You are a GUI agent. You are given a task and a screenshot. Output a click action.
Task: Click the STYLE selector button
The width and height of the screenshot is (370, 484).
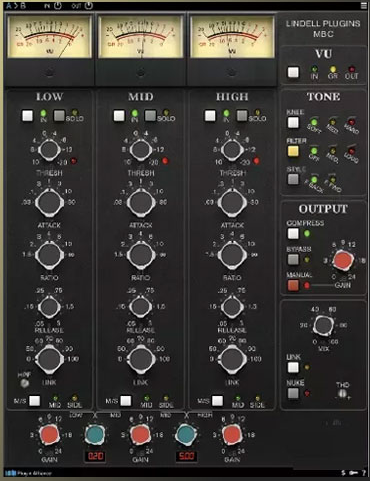click(x=293, y=179)
